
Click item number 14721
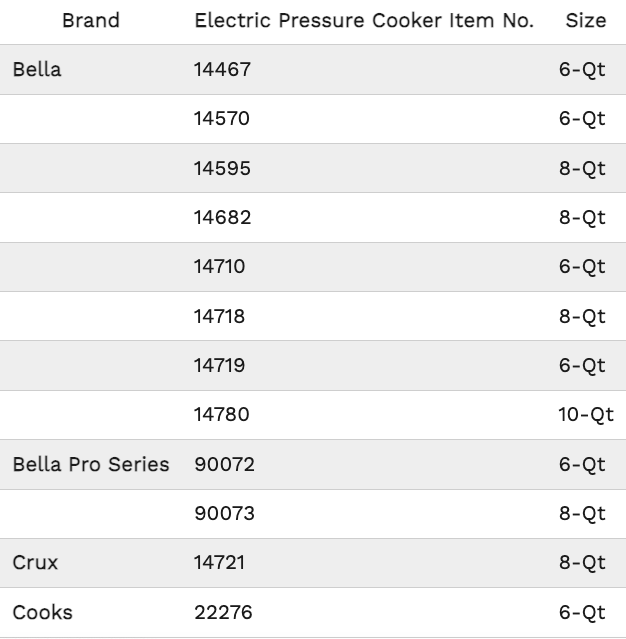click(220, 562)
